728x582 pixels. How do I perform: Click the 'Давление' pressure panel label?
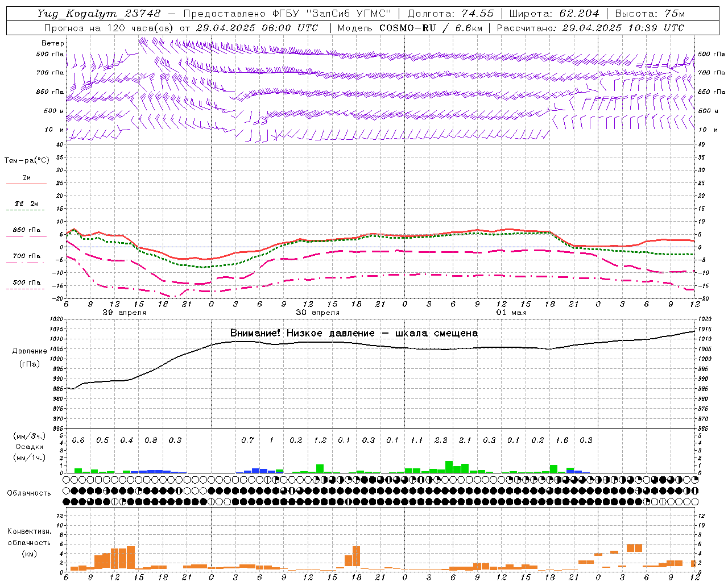30,351
